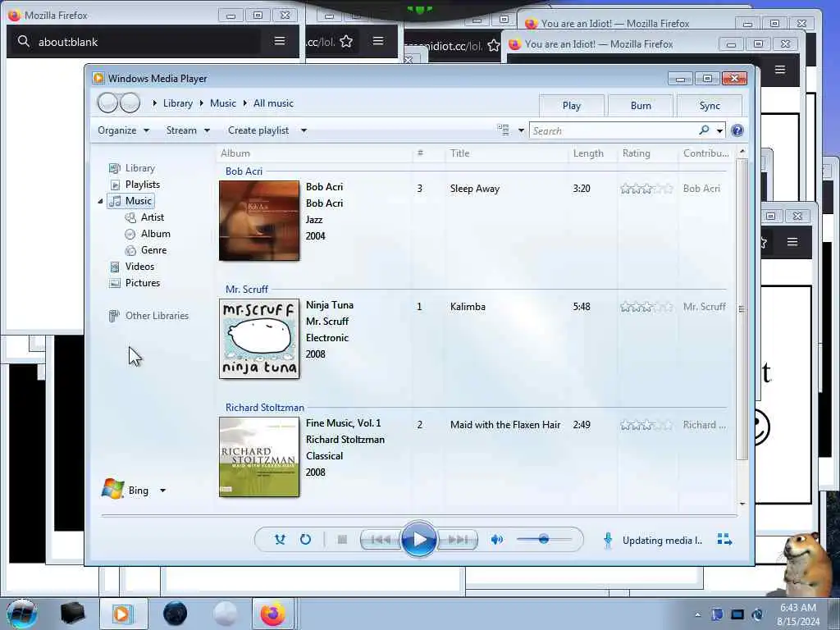This screenshot has height=630, width=840.
Task: Click the search magnifier icon
Action: point(704,130)
